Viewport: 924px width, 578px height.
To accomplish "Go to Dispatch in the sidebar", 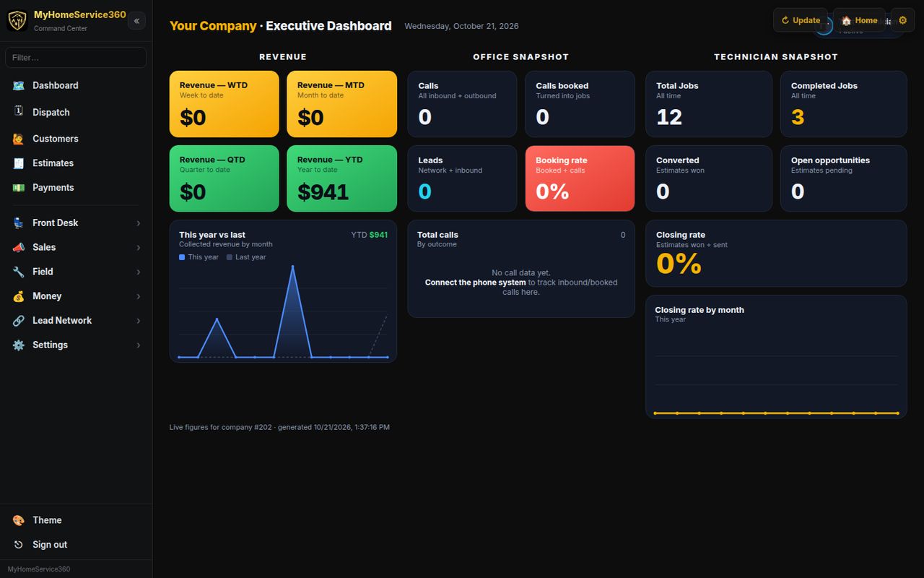I will click(76, 112).
